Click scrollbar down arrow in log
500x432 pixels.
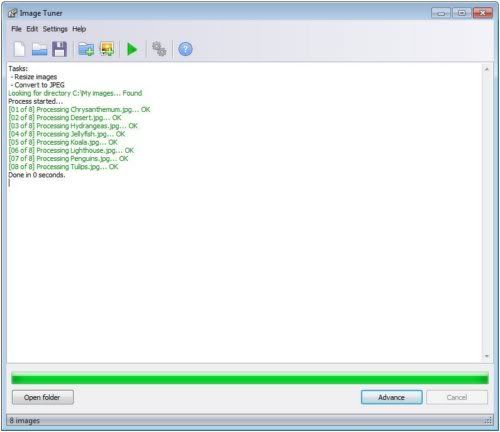487,356
